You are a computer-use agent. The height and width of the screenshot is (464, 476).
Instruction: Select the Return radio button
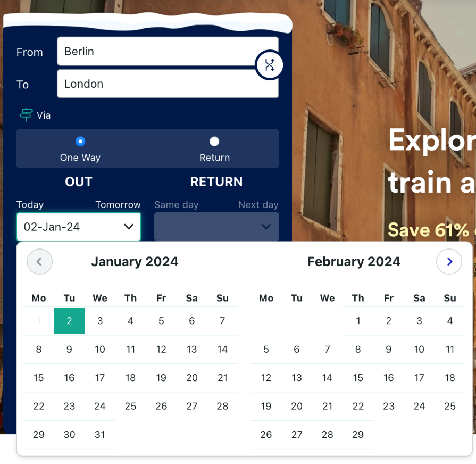[214, 142]
